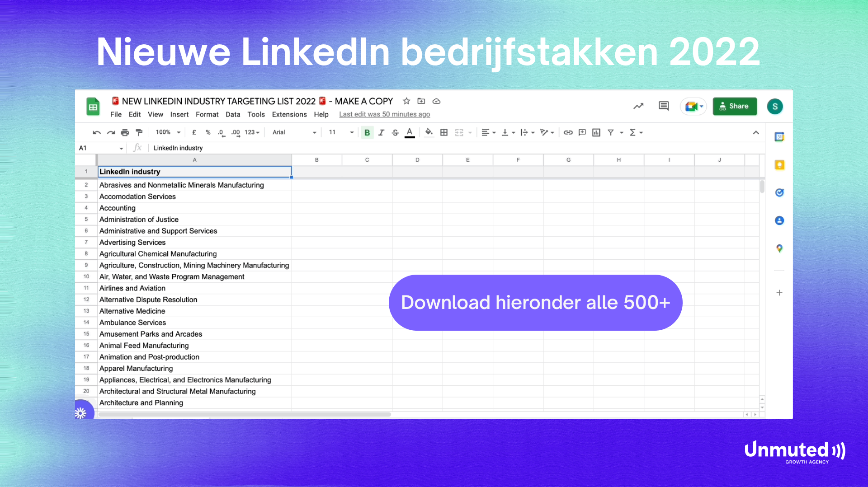Click the move to folder icon
The width and height of the screenshot is (868, 487).
click(x=421, y=101)
